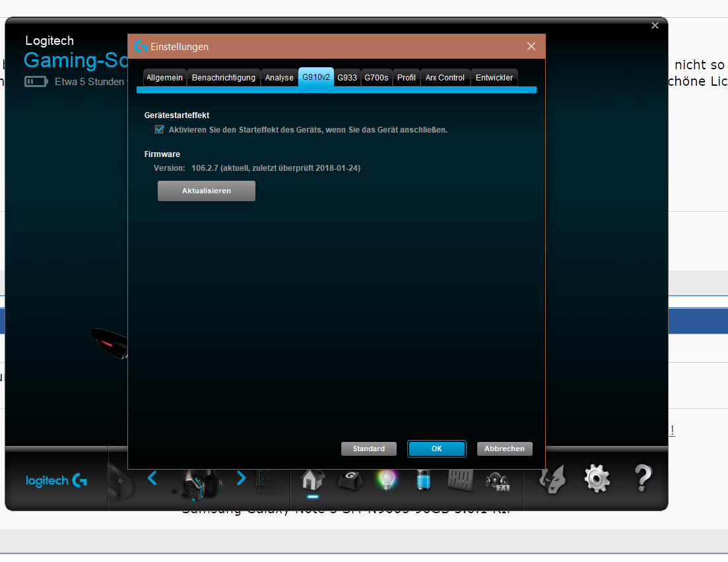Confirm with the OK button

coord(436,449)
